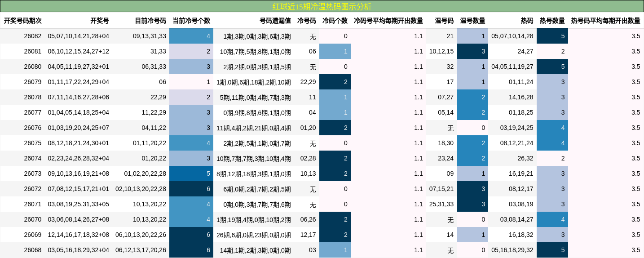This screenshot has height=258, width=644.
Task: Click hot numbers cell 03,08,14,27
Action: click(517, 219)
